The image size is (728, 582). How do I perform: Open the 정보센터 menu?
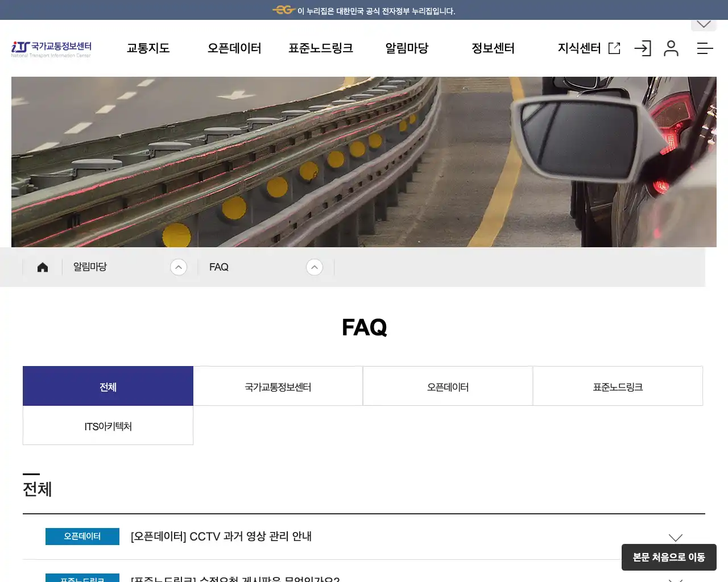pos(493,48)
